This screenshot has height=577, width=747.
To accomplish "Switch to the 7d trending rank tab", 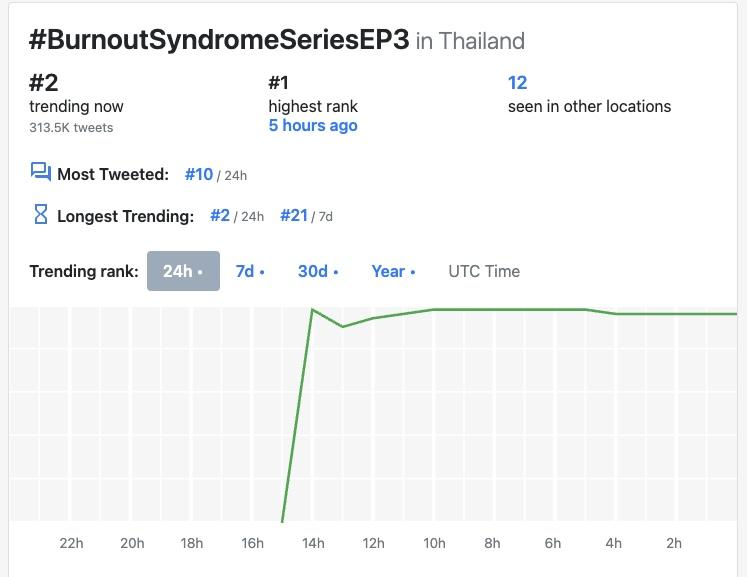I will pyautogui.click(x=249, y=271).
